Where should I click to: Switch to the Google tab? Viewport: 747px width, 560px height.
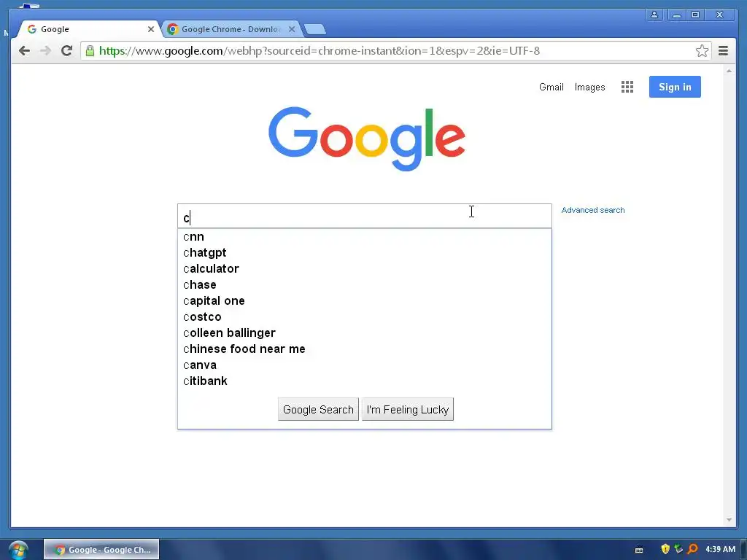(x=88, y=29)
